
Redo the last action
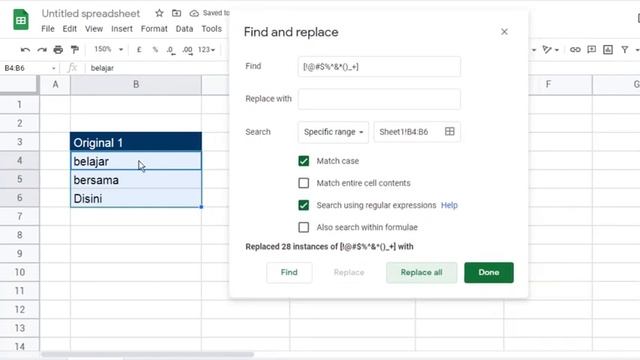[42, 50]
